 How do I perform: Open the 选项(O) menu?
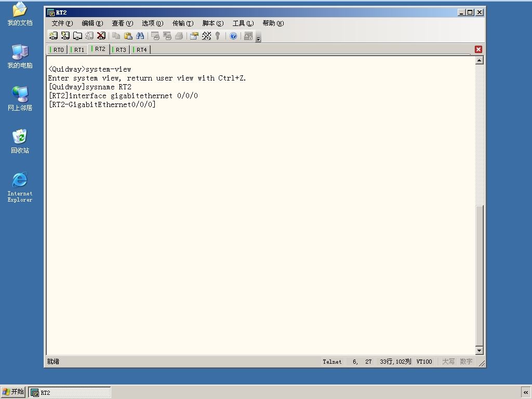coord(153,23)
